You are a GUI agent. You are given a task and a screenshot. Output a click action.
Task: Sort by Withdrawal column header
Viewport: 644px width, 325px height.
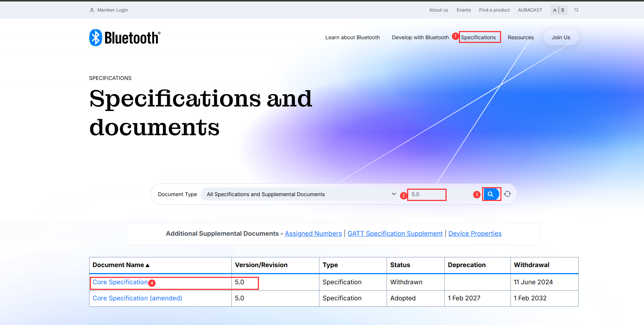pyautogui.click(x=531, y=265)
